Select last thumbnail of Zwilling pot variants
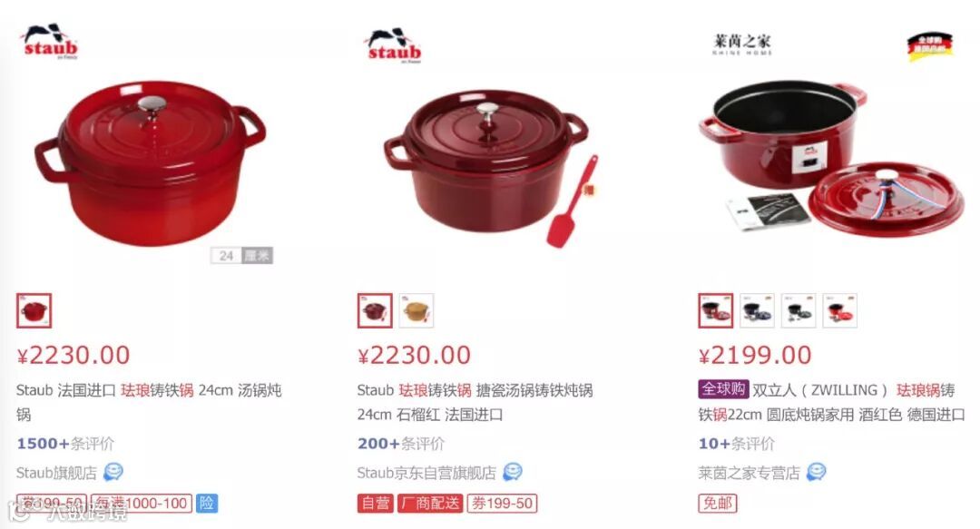This screenshot has width=980, height=529. pyautogui.click(x=839, y=310)
